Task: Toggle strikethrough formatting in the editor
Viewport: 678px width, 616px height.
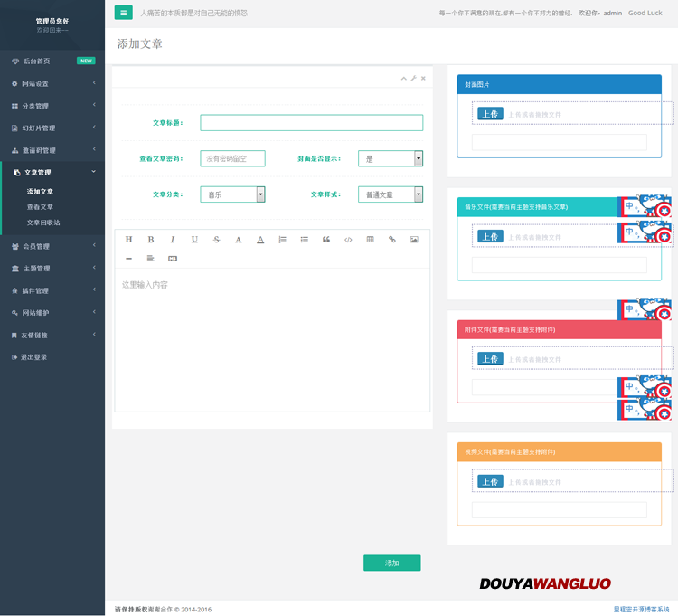Action: click(217, 240)
